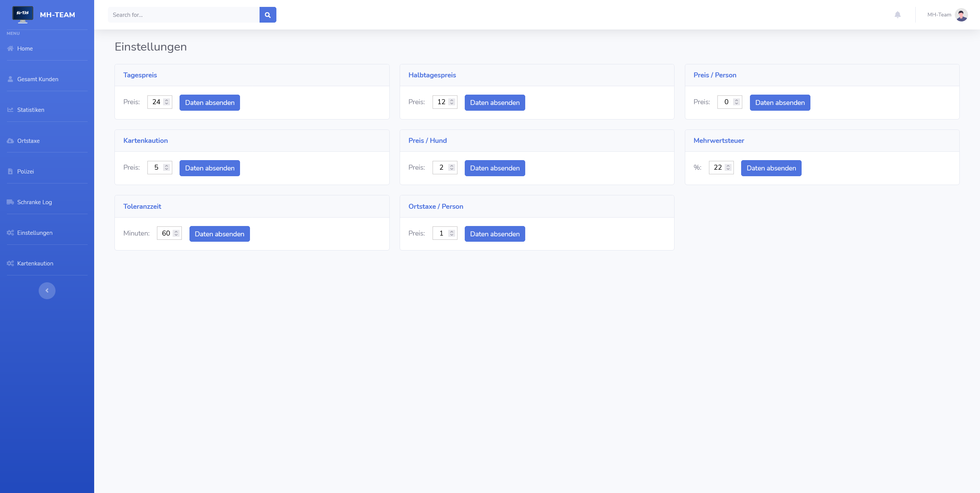Submit Preis / Hund with Daten absenden
This screenshot has width=980, height=493.
point(495,168)
